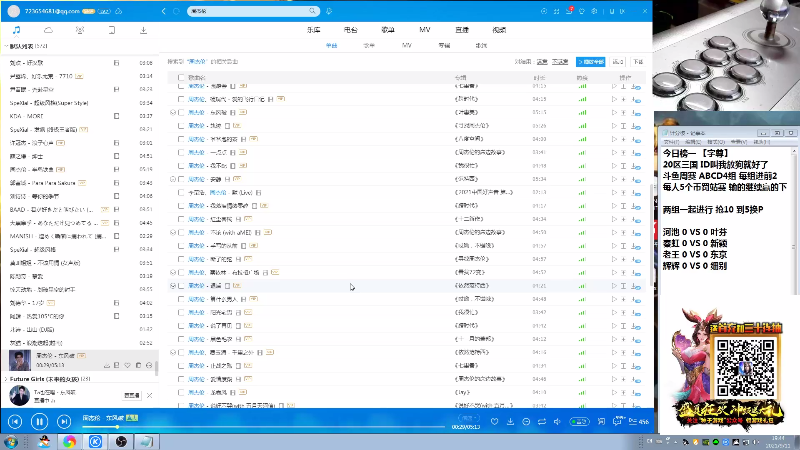Open the mobile phone tab icon

click(112, 30)
